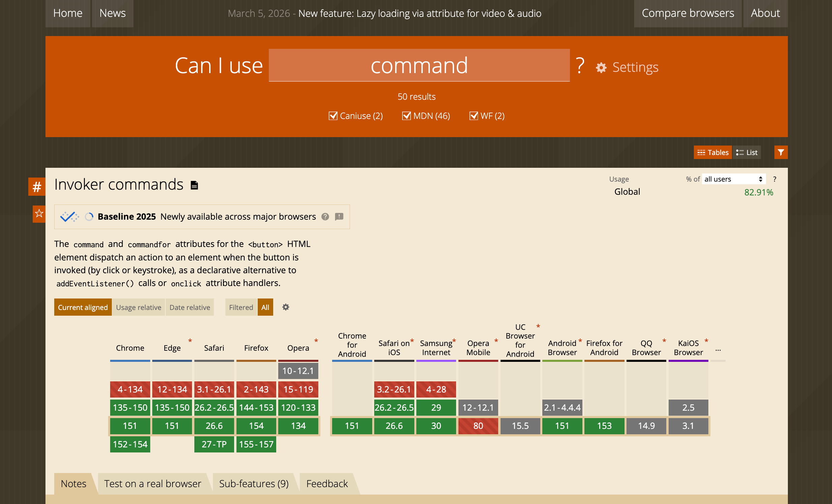Select Date relative view mode

pos(190,307)
